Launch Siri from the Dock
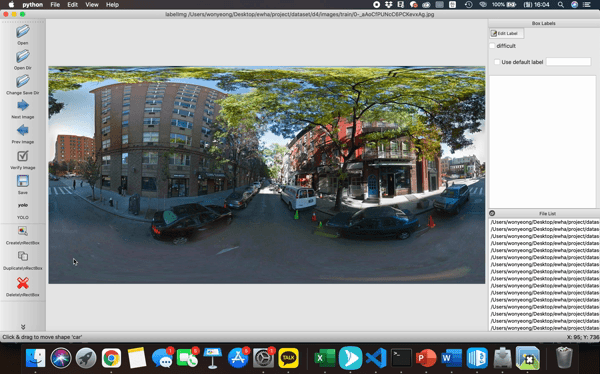The image size is (600, 374). click(x=61, y=358)
